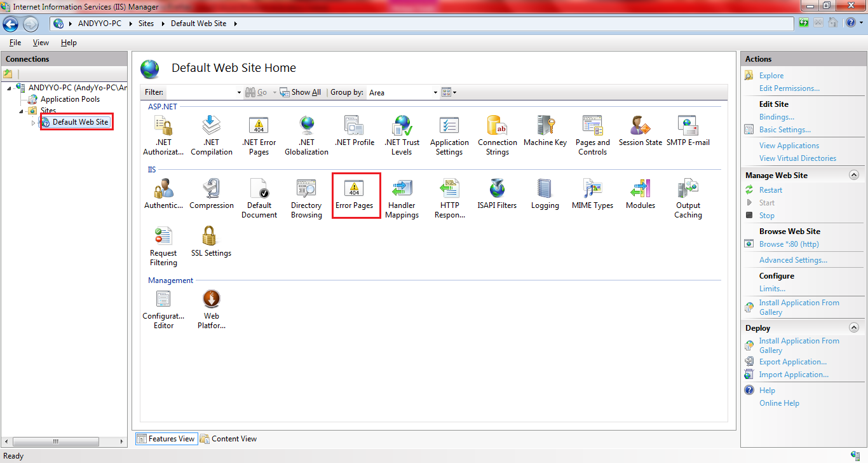Click the navigation Back button
868x463 pixels.
click(11, 24)
